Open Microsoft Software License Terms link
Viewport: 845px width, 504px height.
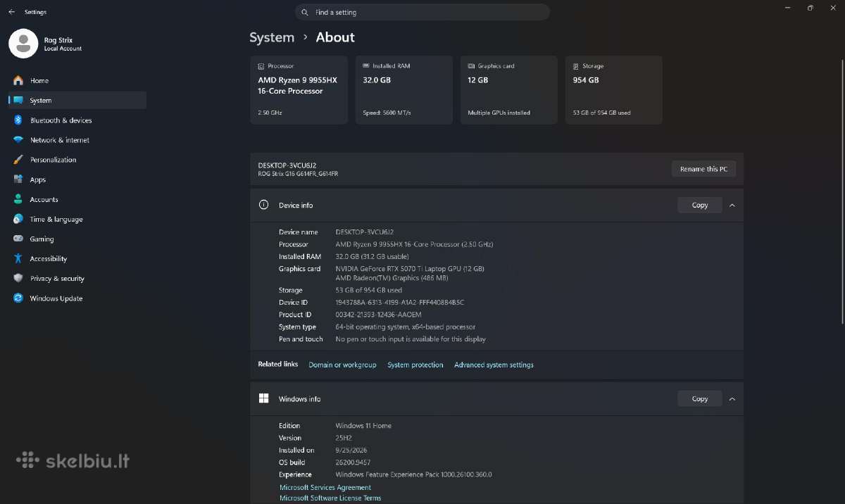330,498
